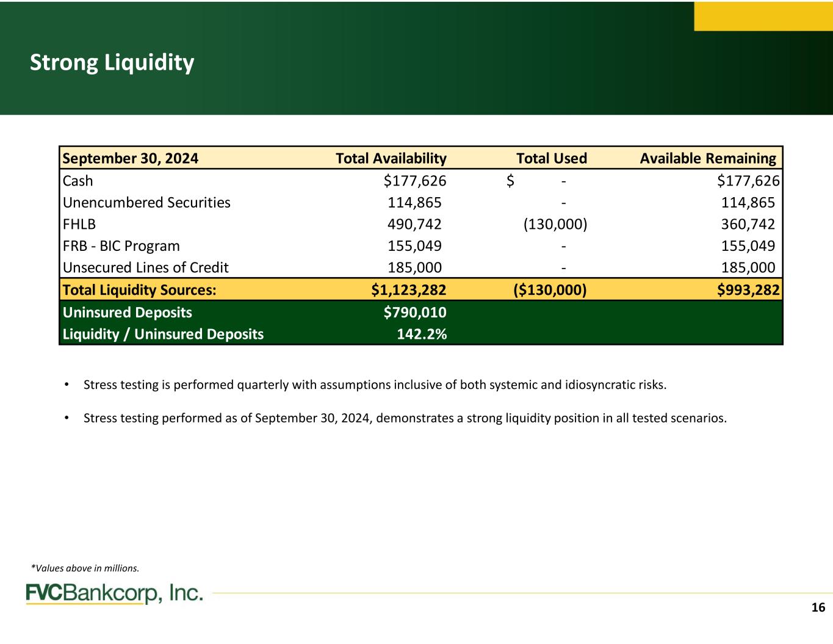Click FHLB total availability value 490,742

point(414,224)
